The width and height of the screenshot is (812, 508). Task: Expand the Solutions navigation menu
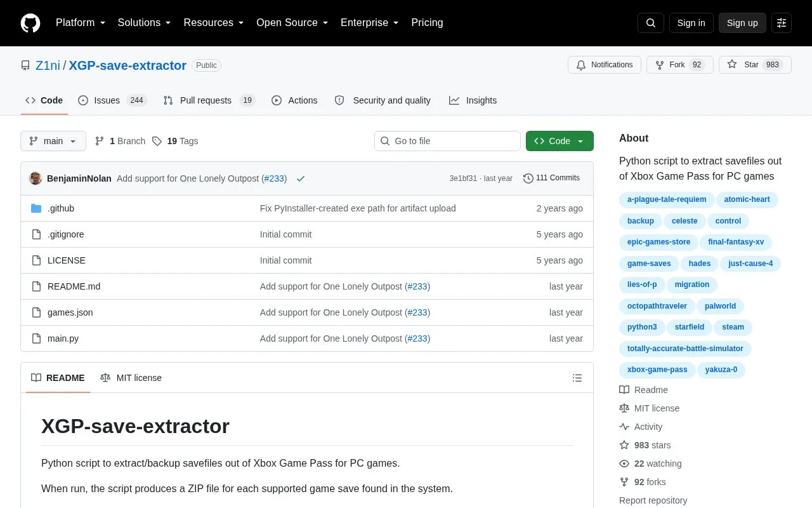[145, 23]
